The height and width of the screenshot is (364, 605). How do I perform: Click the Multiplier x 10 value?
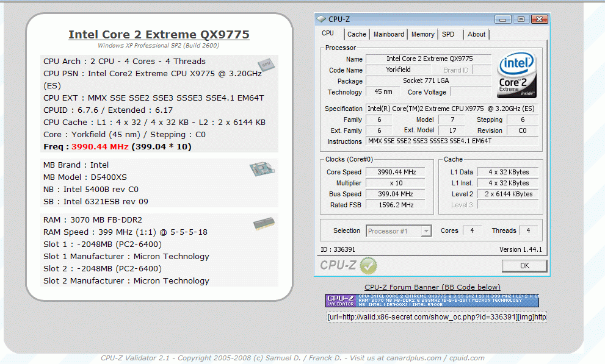(x=396, y=183)
